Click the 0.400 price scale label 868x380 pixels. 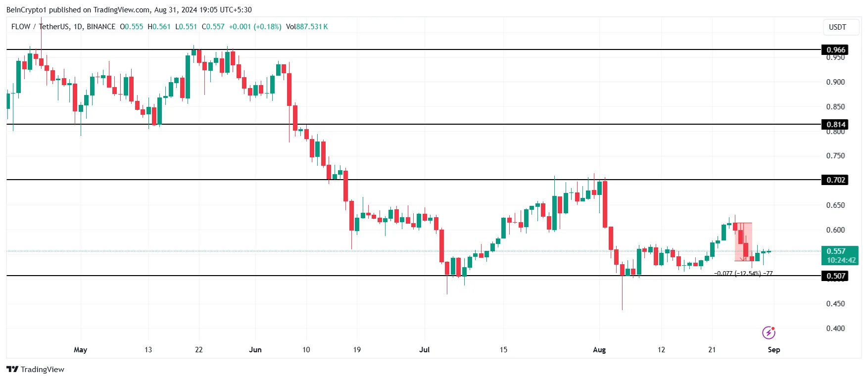click(x=835, y=329)
